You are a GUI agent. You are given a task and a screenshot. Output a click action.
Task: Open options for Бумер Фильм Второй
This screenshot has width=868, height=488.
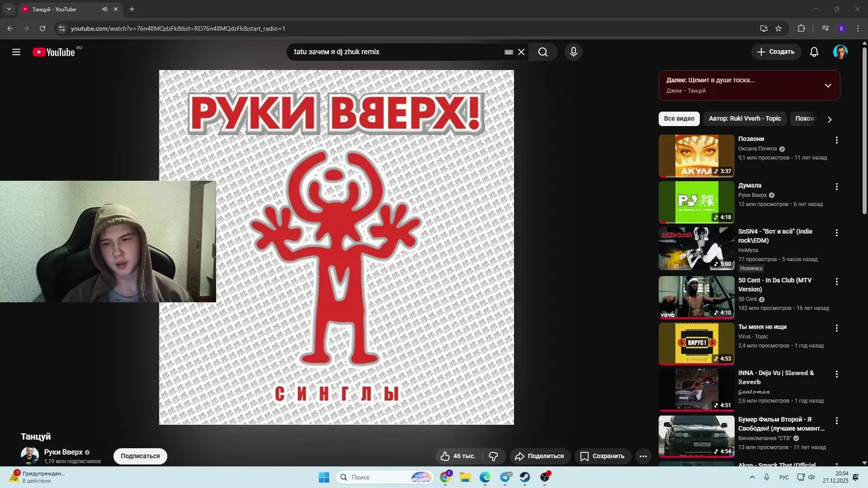tap(836, 420)
